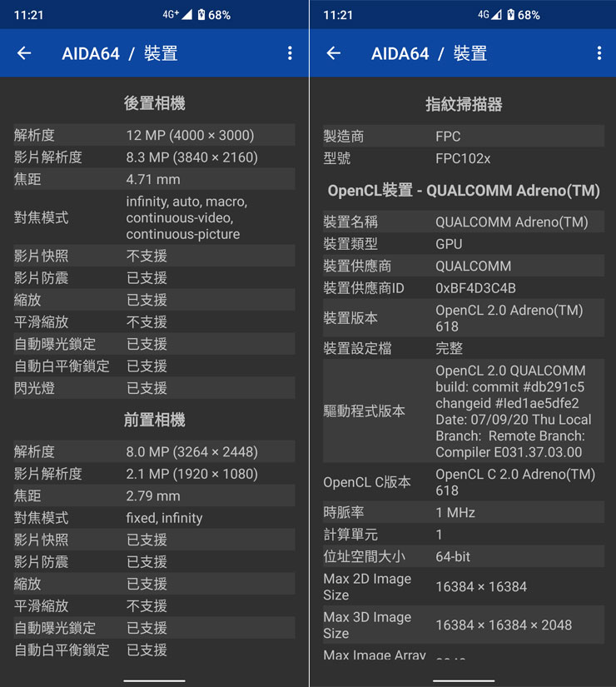Viewport: 616px width, 687px height.
Task: Open the three-dot overflow menu on left screen
Action: 290,53
